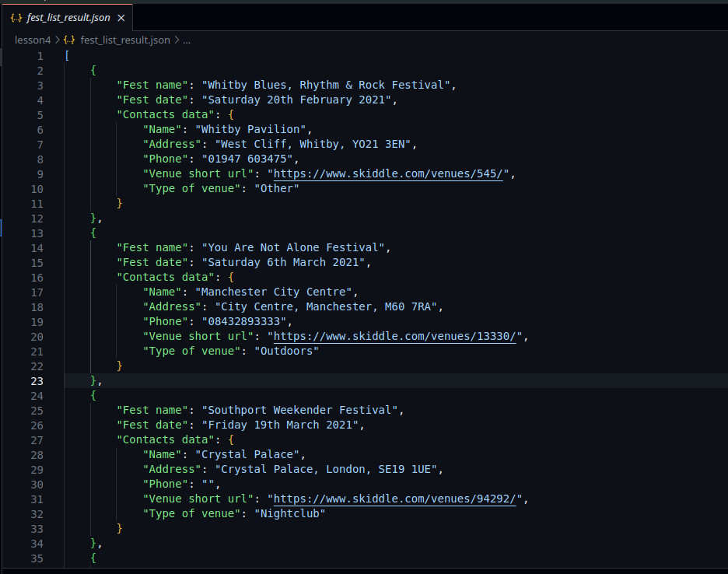Viewport: 728px width, 574px height.
Task: Click opening brace on line 35
Action: 93,558
